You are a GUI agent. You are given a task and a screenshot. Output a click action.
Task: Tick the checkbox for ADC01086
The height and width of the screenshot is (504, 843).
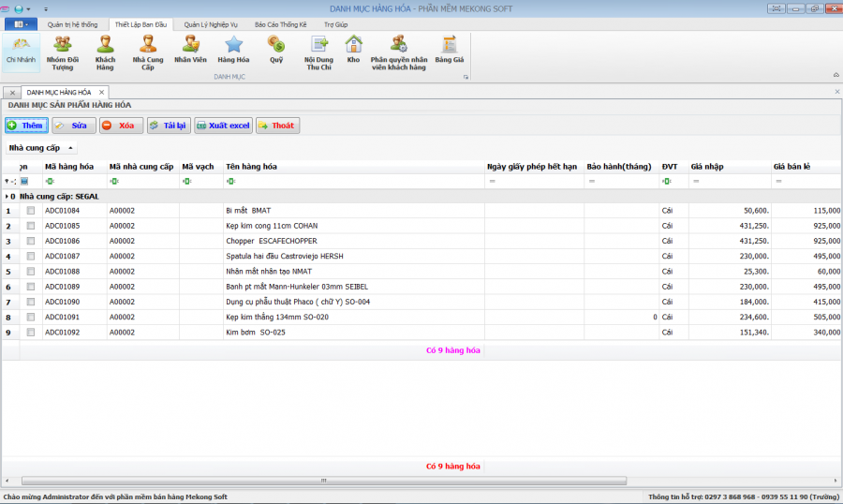pos(31,241)
